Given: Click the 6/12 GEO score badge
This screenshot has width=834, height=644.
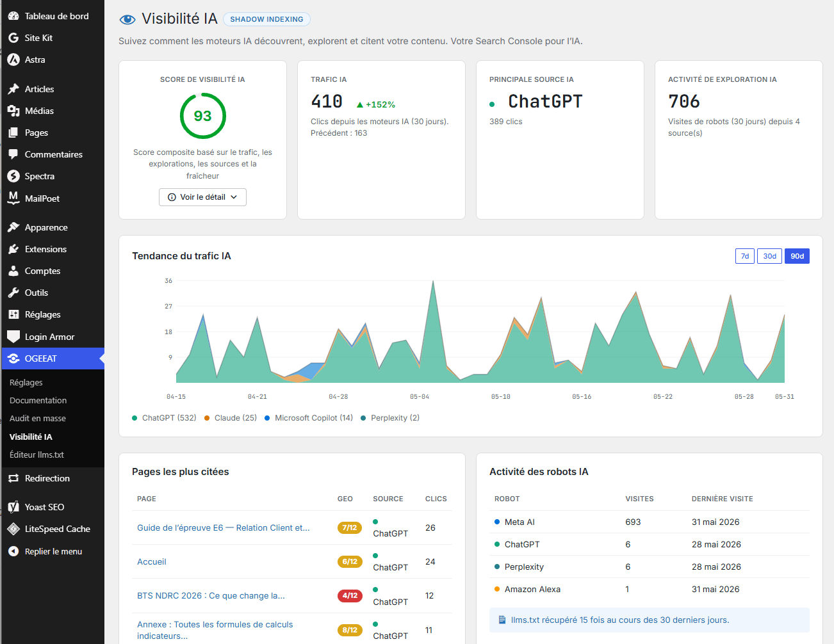Looking at the screenshot, I should coord(350,561).
